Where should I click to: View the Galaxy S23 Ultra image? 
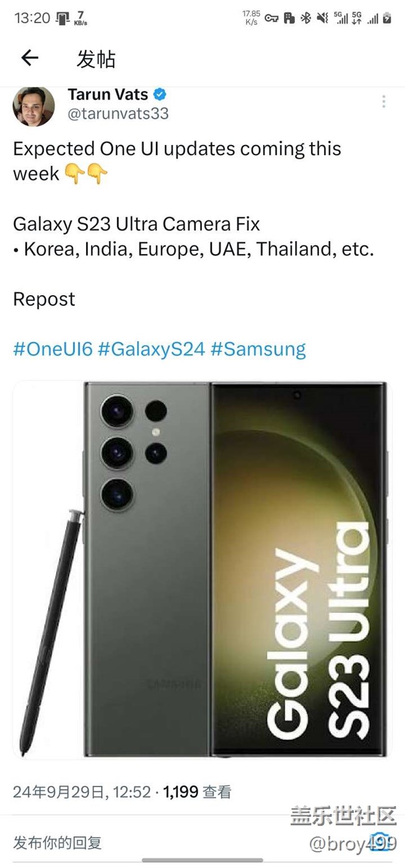point(202,570)
